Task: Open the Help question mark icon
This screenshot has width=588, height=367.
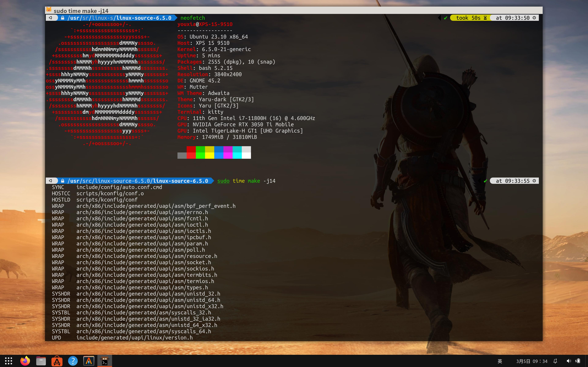Action: pyautogui.click(x=73, y=361)
